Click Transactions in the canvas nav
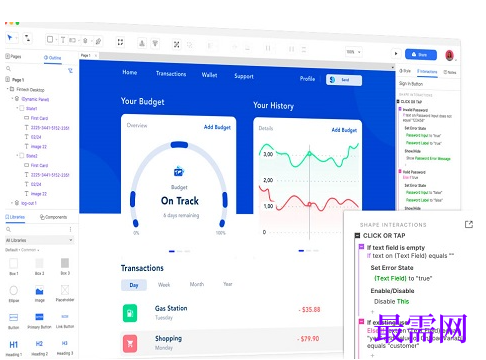This screenshot has height=360, width=486. [x=171, y=74]
